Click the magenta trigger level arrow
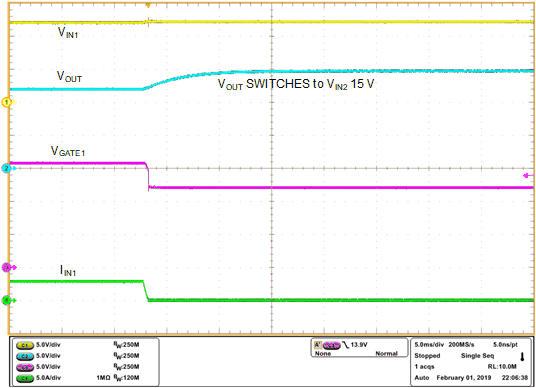The image size is (536, 388). tap(528, 176)
